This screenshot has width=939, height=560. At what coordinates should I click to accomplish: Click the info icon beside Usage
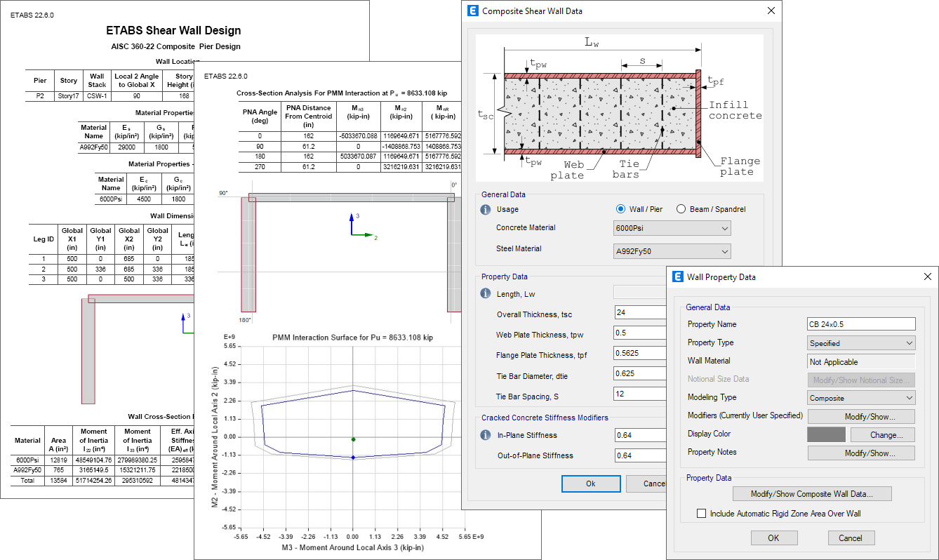(x=485, y=209)
